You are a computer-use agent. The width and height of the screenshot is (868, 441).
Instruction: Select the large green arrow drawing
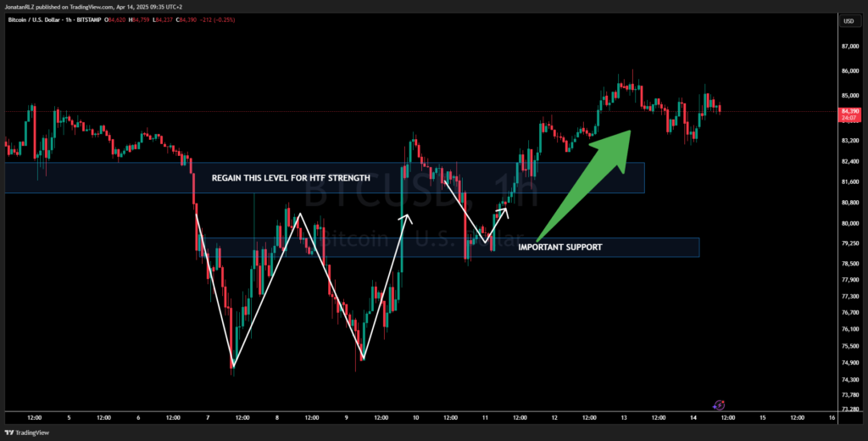click(x=585, y=187)
